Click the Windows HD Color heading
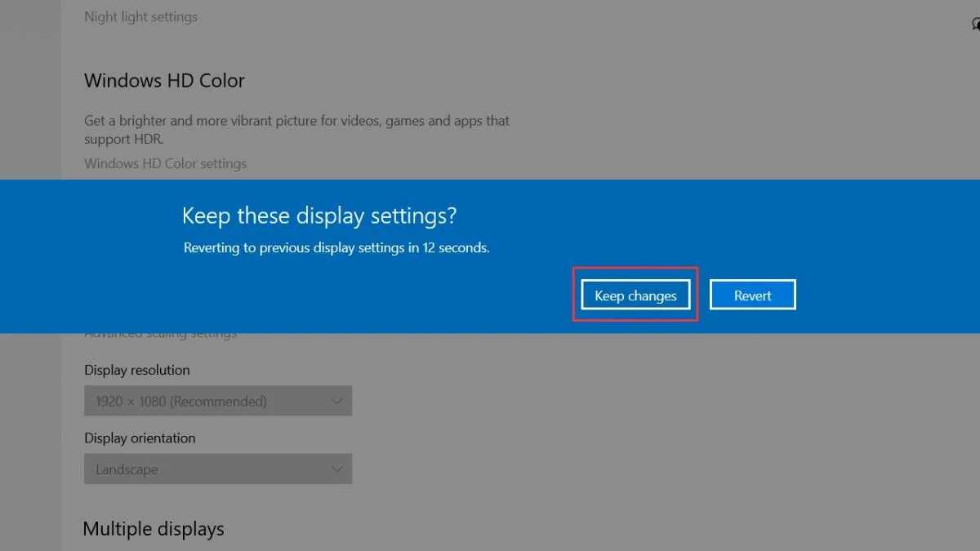 click(x=164, y=81)
